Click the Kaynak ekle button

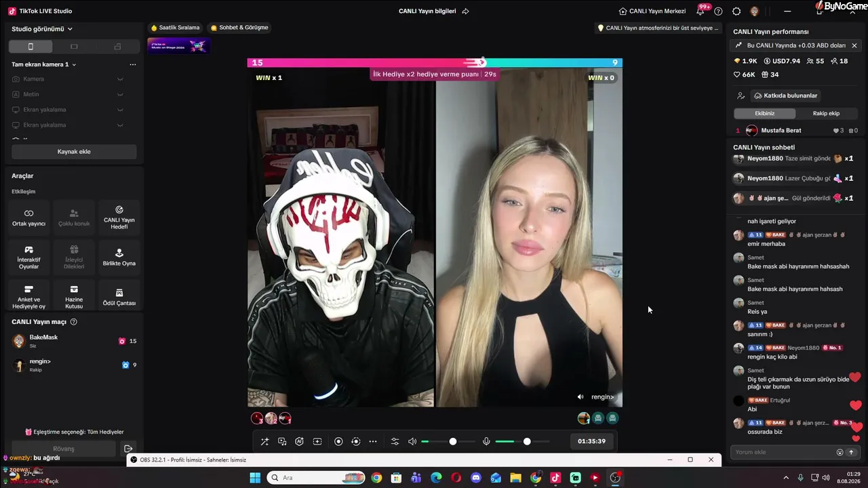74,152
